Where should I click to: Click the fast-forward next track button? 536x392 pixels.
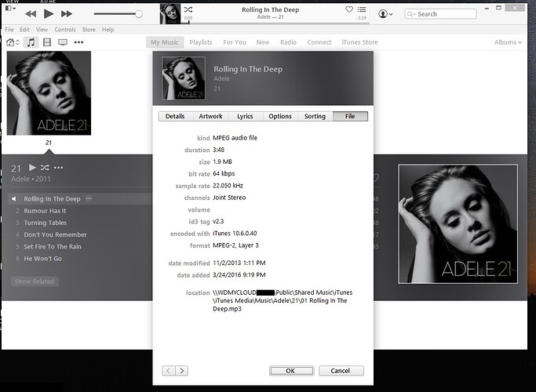(x=67, y=14)
